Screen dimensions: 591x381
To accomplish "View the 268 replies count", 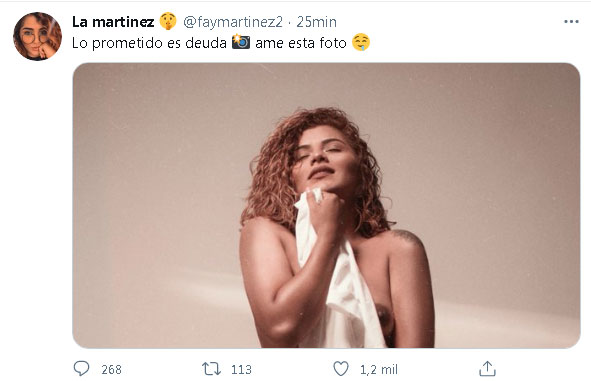I will [112, 369].
